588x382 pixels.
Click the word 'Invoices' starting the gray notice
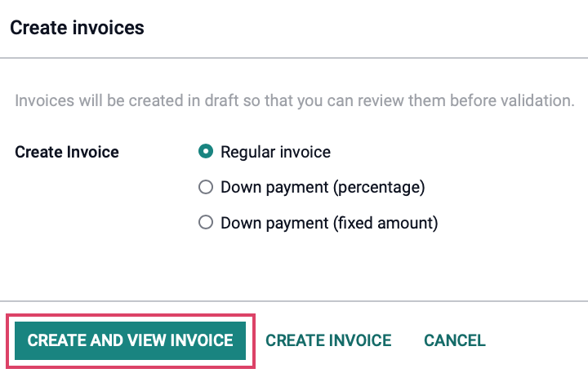coord(45,100)
